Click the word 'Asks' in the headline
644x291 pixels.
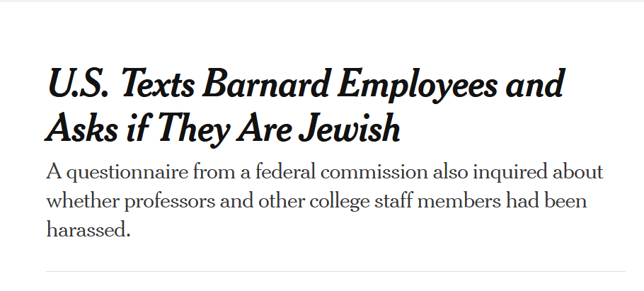click(x=81, y=127)
